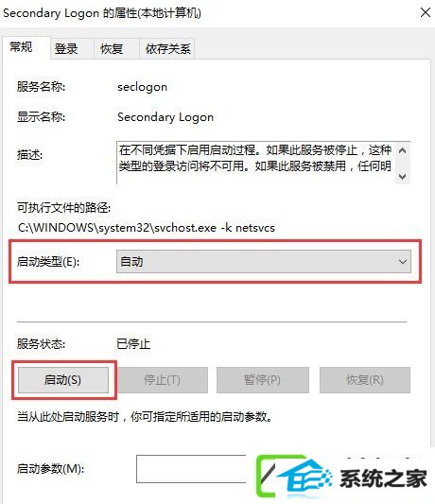
Task: Click the 停止(T) button
Action: [x=163, y=380]
